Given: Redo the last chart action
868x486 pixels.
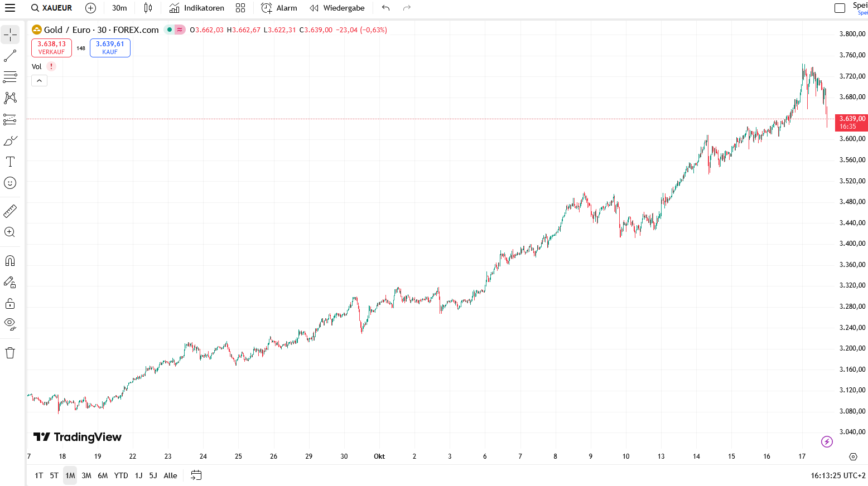Looking at the screenshot, I should pyautogui.click(x=407, y=8).
